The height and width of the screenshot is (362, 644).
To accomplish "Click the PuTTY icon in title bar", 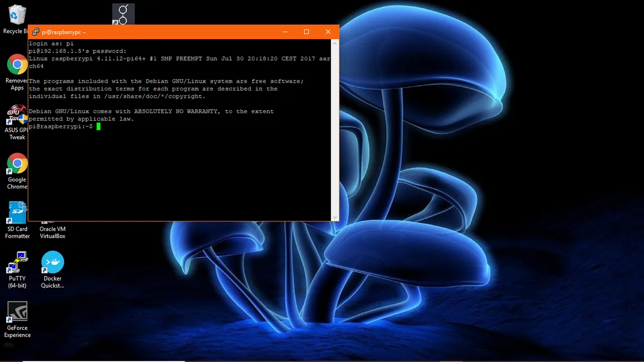I will click(36, 32).
